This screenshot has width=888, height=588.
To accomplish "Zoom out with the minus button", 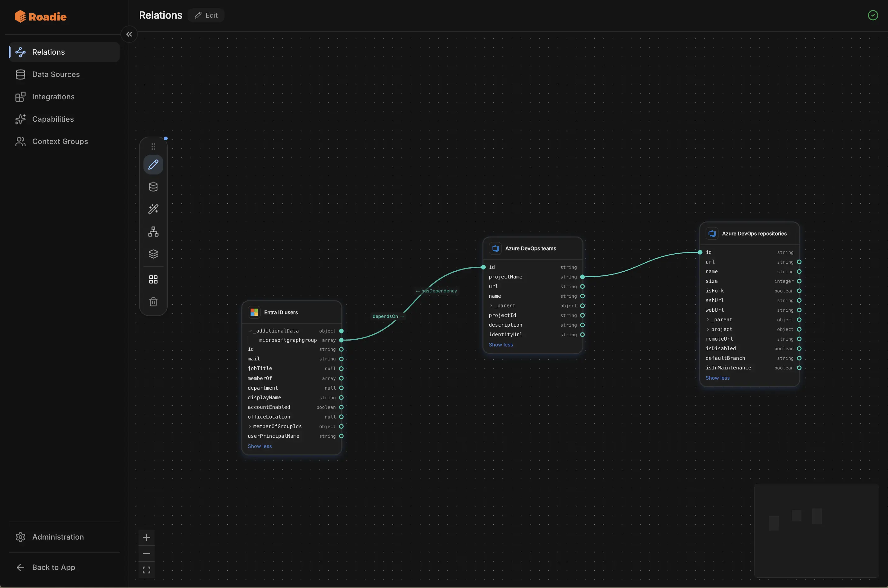I will (147, 554).
